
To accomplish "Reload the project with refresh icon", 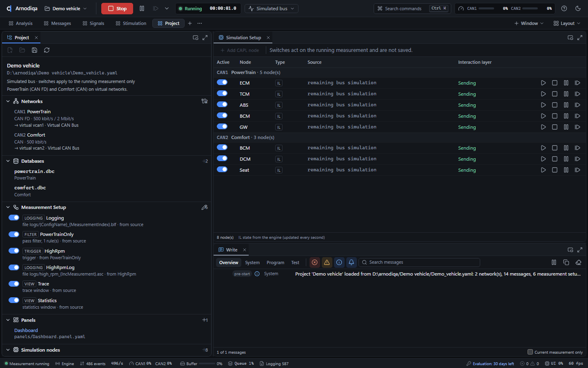I will 47,50.
